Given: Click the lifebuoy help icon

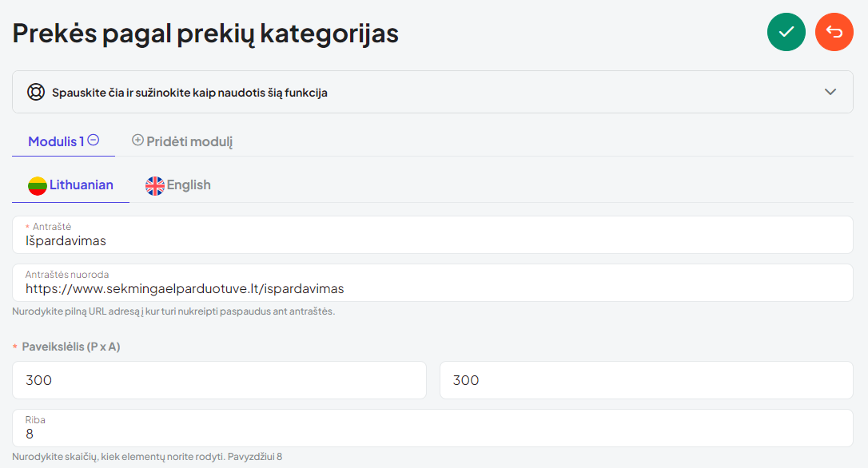Looking at the screenshot, I should point(36,92).
